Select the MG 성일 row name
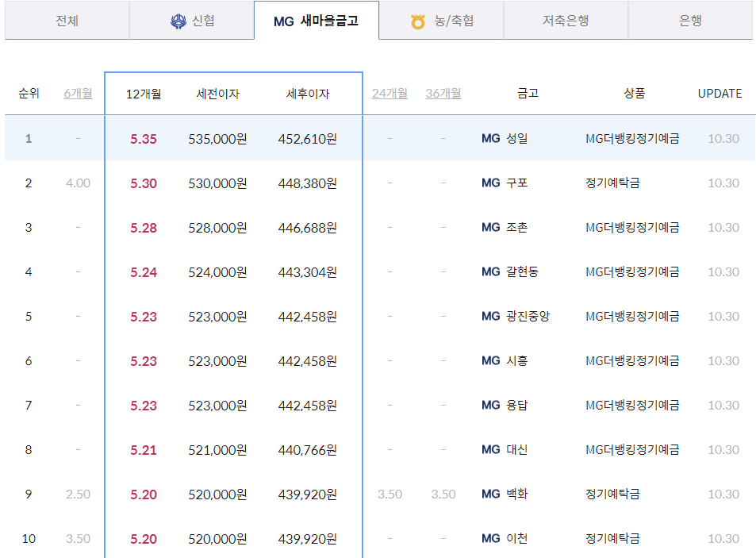Image resolution: width=756 pixels, height=558 pixels. 505,138
